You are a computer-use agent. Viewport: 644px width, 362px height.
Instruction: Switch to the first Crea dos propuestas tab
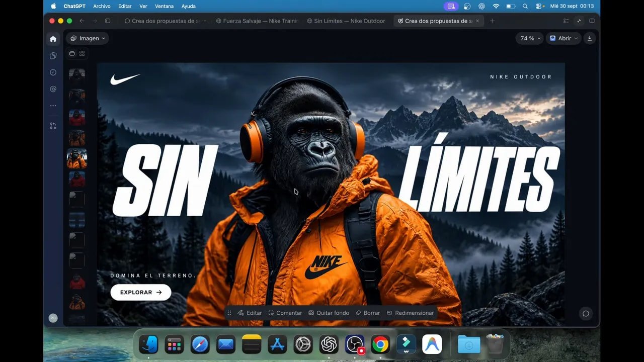click(x=165, y=21)
